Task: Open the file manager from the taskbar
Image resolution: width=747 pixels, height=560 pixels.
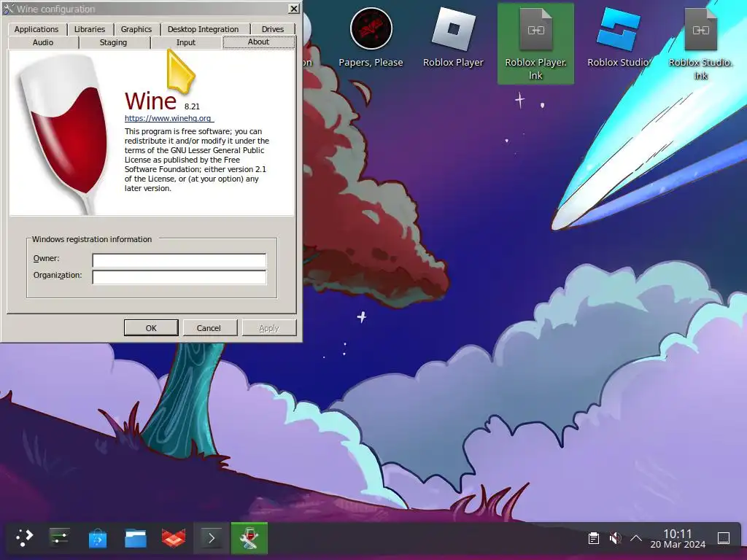Action: click(x=135, y=538)
